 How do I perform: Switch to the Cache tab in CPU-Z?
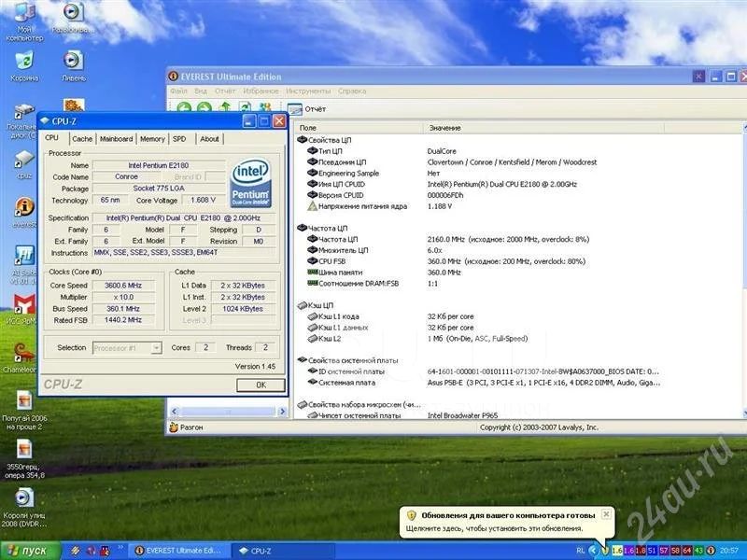(82, 138)
